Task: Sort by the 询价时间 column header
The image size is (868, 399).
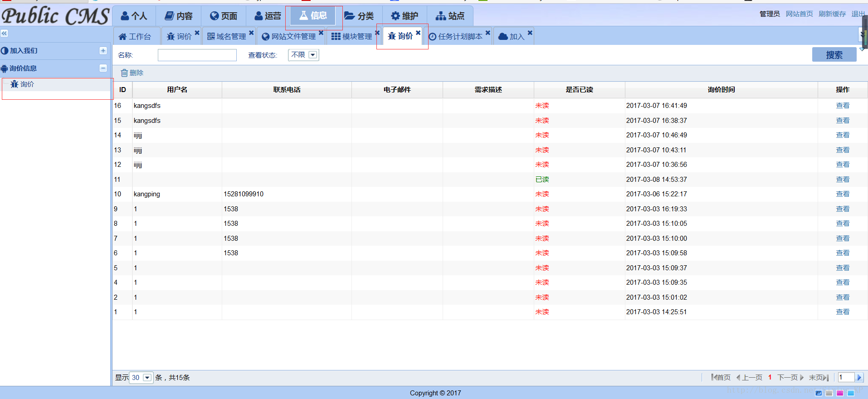Action: (x=721, y=90)
